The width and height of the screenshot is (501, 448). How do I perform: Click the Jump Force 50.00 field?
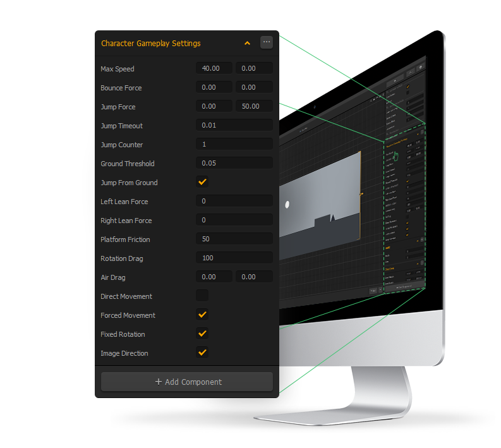point(255,106)
